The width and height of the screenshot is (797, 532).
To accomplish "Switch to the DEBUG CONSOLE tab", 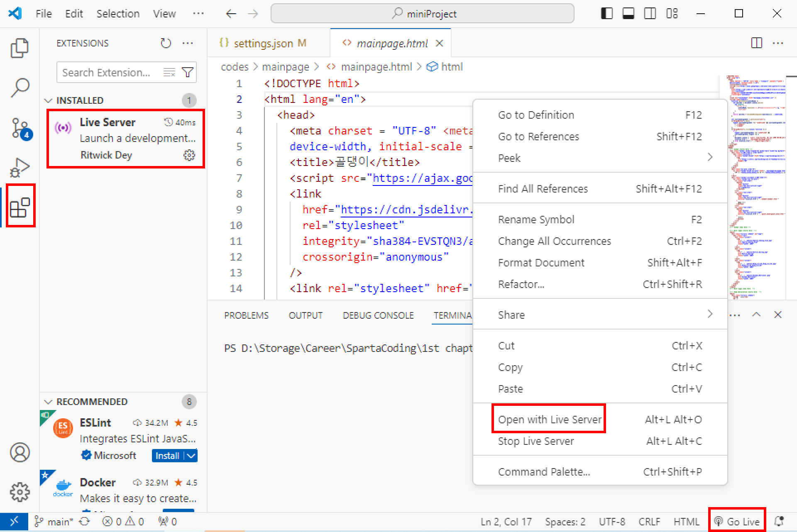I will coord(378,315).
